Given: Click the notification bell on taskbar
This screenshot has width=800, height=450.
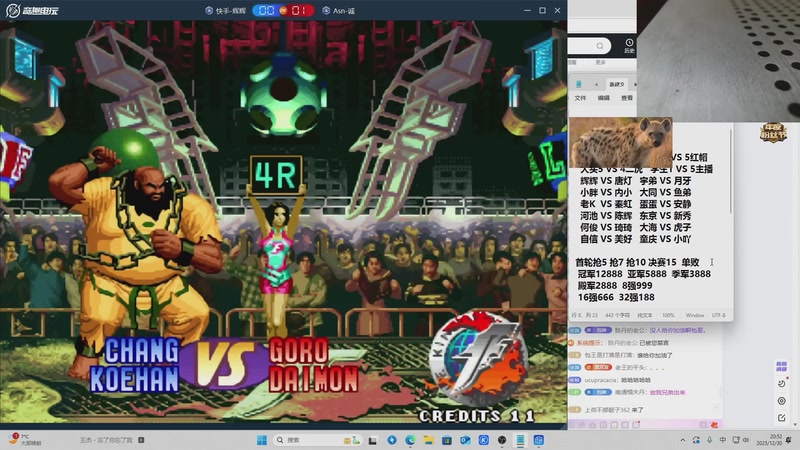Looking at the screenshot, I should [789, 440].
